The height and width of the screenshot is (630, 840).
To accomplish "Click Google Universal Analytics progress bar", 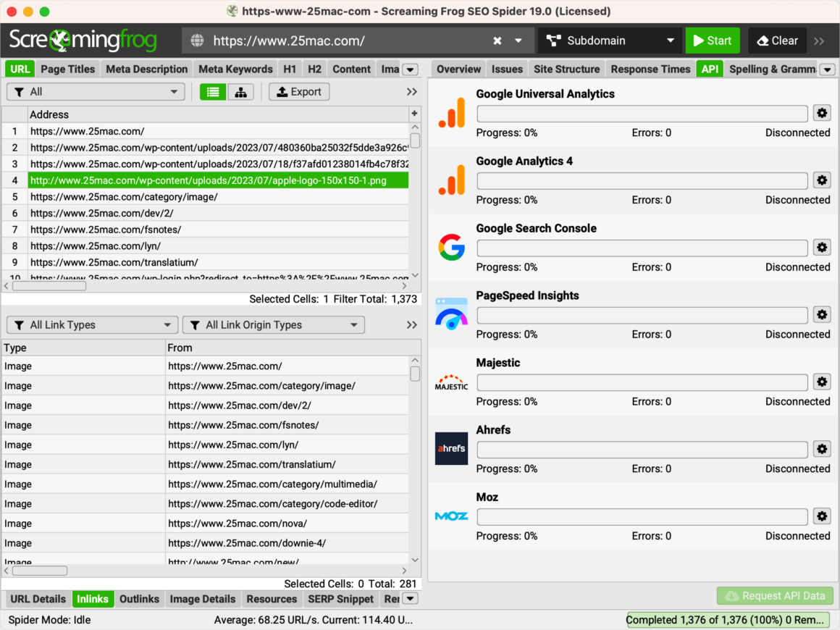I will 642,114.
